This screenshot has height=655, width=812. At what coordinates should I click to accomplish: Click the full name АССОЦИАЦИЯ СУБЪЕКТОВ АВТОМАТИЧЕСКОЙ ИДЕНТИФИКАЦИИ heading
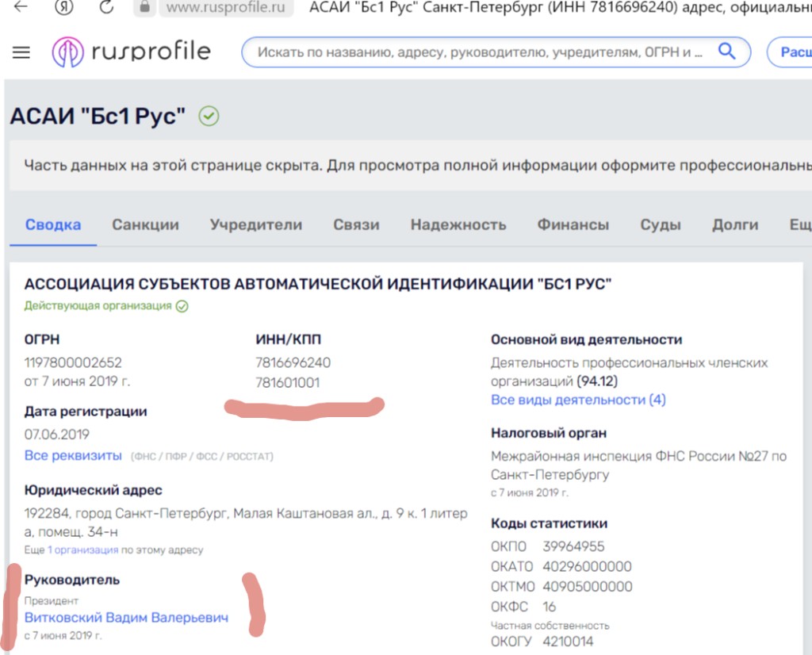coord(318,284)
